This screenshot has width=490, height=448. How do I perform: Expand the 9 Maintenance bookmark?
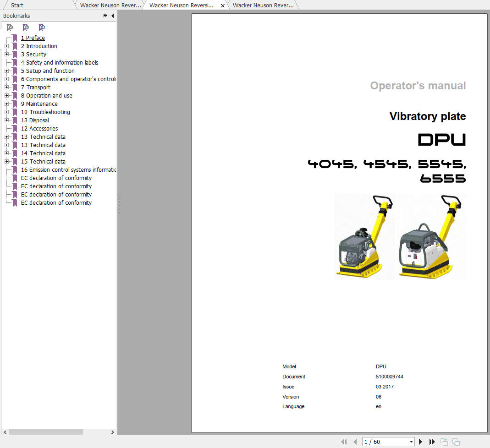(x=6, y=104)
